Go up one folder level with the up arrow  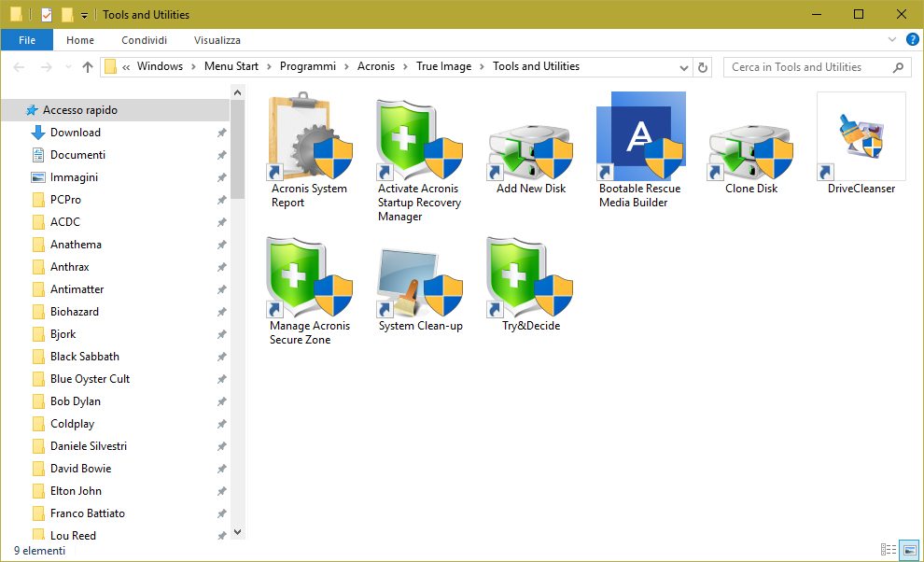pyautogui.click(x=88, y=67)
